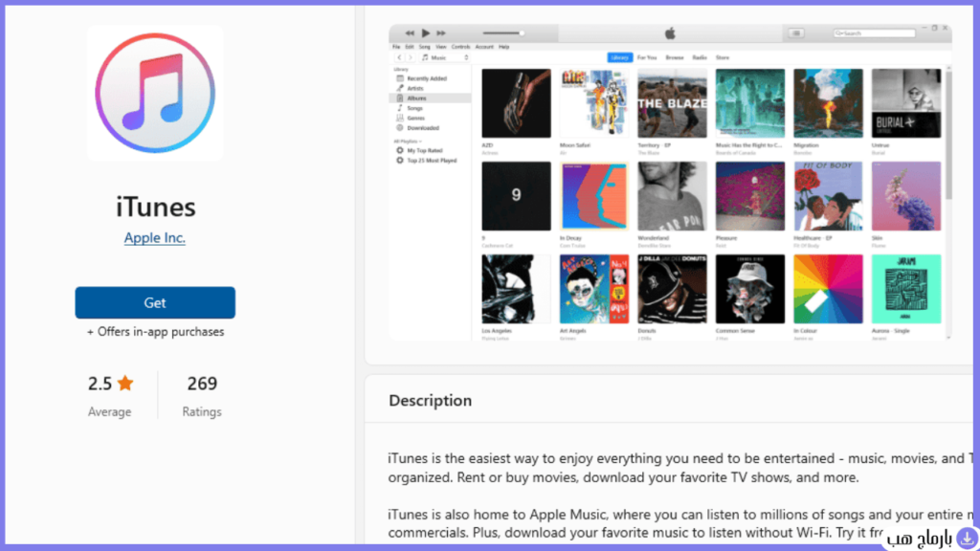The image size is (980, 551).
Task: Click the Pleasure album cover
Action: (750, 196)
